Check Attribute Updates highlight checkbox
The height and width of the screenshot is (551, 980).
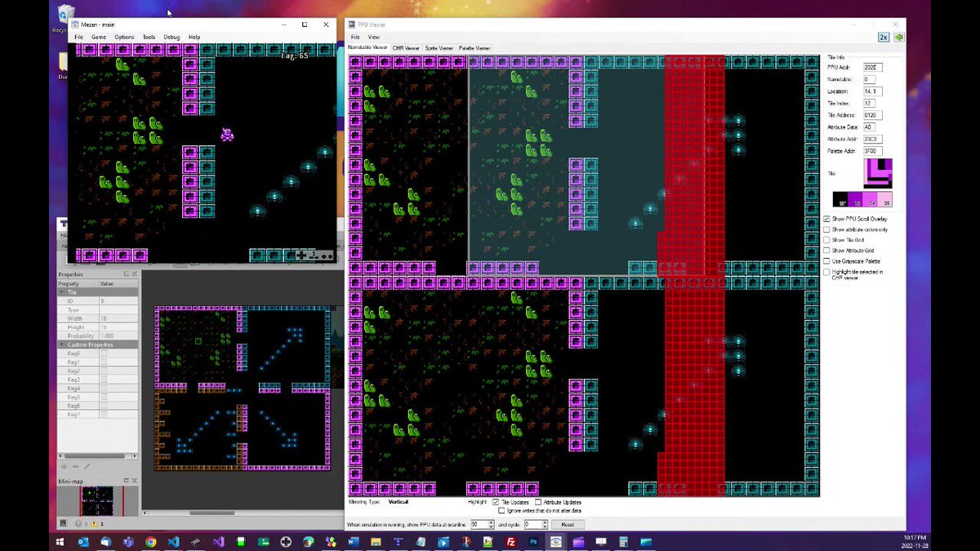point(538,502)
